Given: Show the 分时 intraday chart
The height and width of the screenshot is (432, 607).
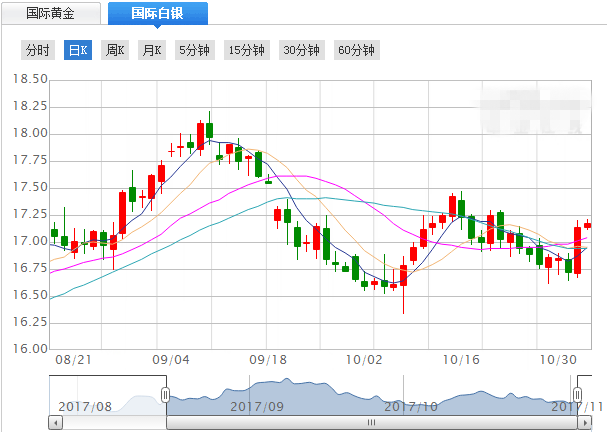Looking at the screenshot, I should coord(37,50).
